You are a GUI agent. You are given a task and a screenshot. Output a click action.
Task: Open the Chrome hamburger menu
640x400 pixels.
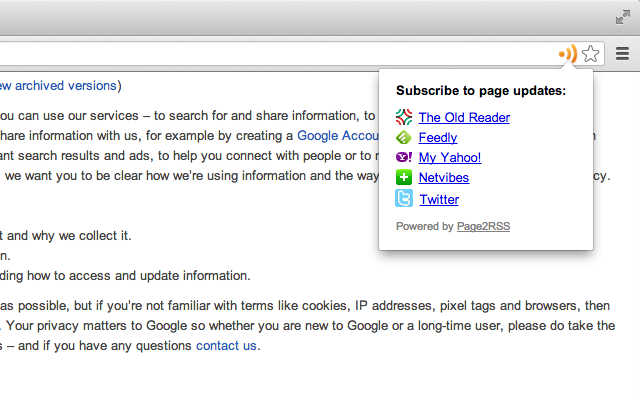(x=622, y=53)
